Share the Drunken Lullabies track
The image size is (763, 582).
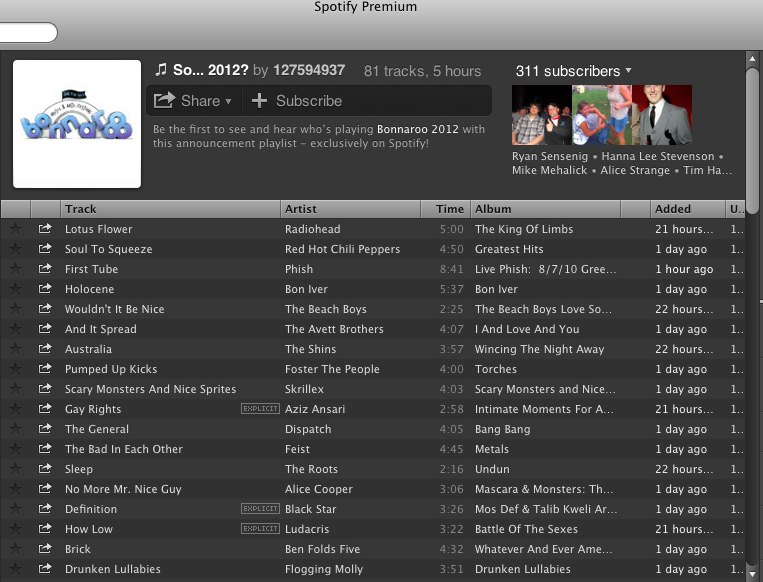click(45, 568)
